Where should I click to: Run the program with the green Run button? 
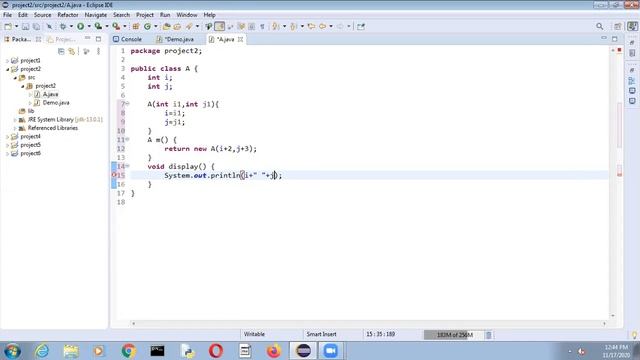pyautogui.click(x=80, y=27)
